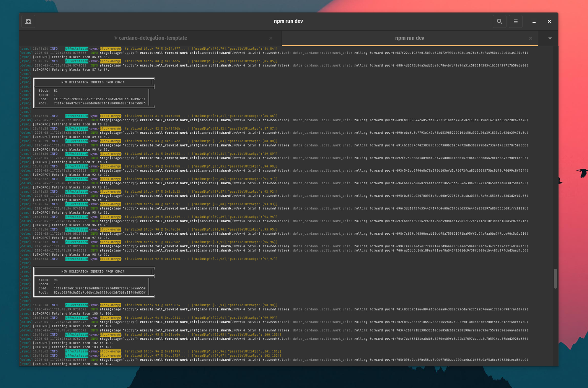Viewport: 588px width, 388px height.
Task: Click the 'finalized block 97 @ 0xdd5f2f...' text
Action: coord(155,356)
